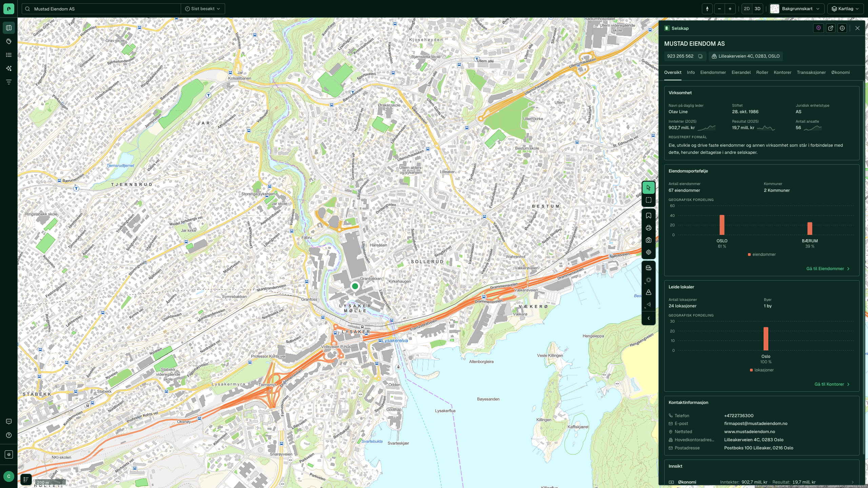Image resolution: width=868 pixels, height=488 pixels.
Task: Select the Info tab
Action: (x=691, y=73)
